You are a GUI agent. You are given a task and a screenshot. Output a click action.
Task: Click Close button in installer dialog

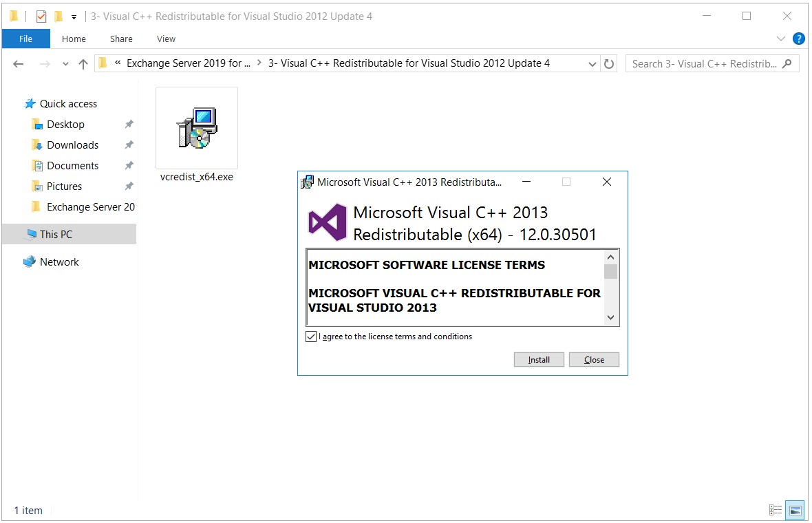tap(593, 360)
